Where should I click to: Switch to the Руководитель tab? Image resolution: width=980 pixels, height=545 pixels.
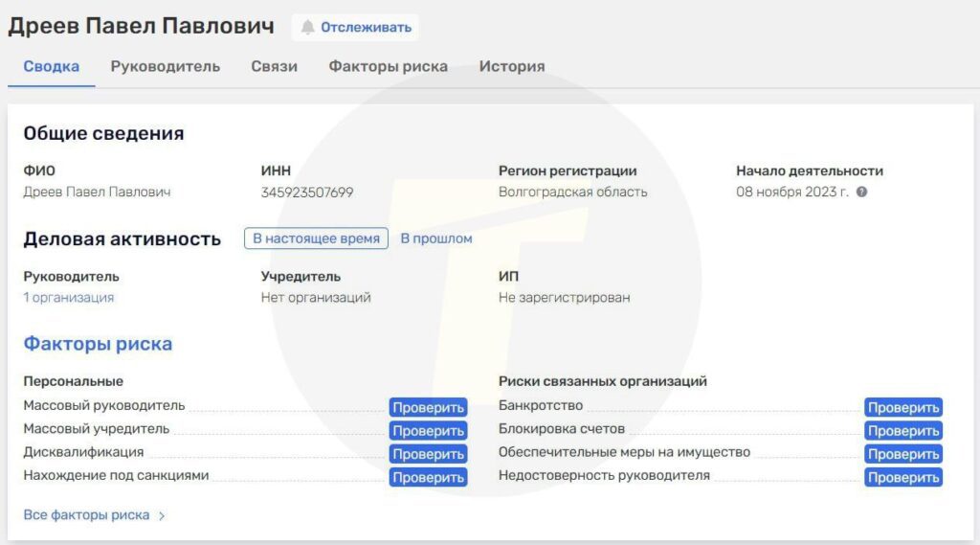(165, 66)
